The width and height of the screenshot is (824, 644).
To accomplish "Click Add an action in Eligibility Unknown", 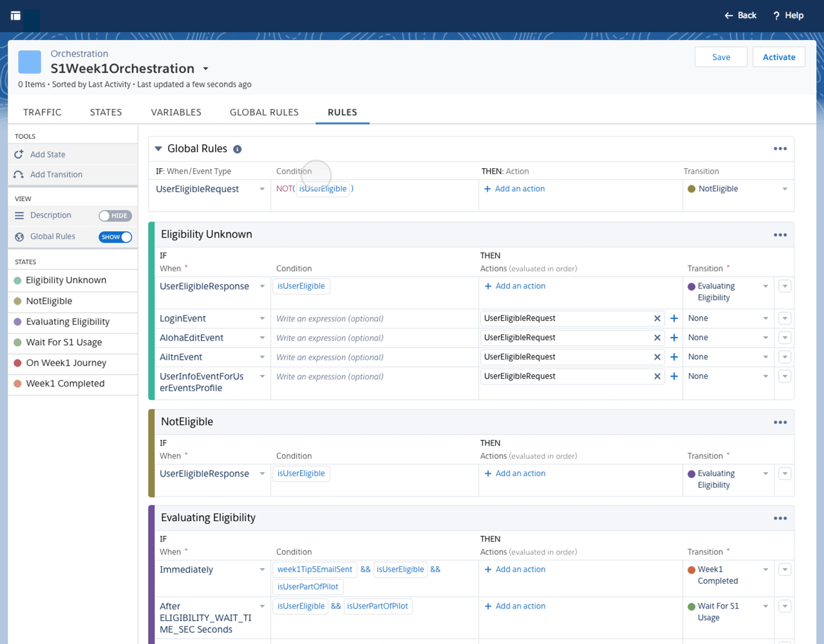I will (515, 286).
